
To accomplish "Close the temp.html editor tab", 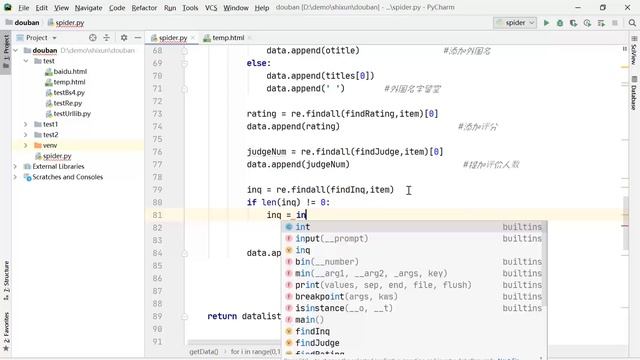I will (249, 38).
